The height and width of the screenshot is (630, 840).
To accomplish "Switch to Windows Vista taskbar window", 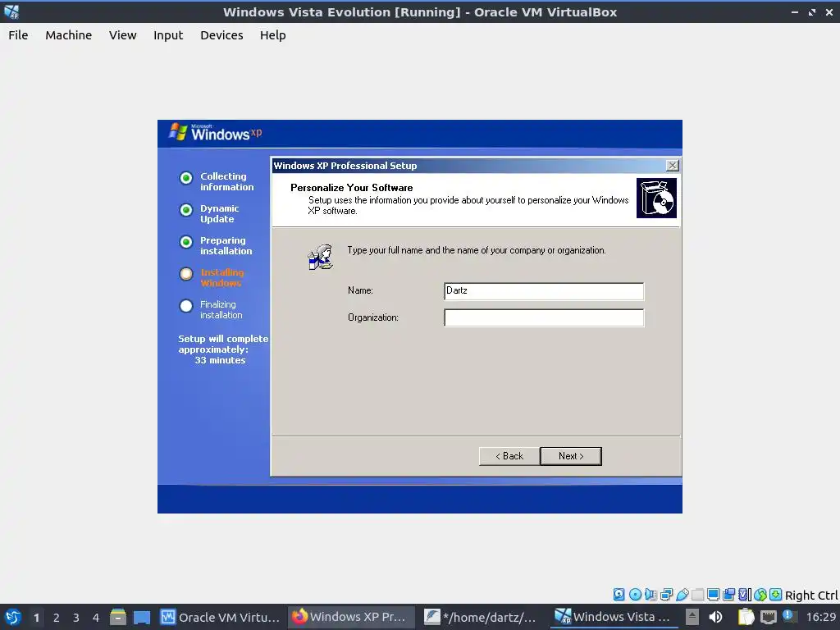I will click(613, 617).
